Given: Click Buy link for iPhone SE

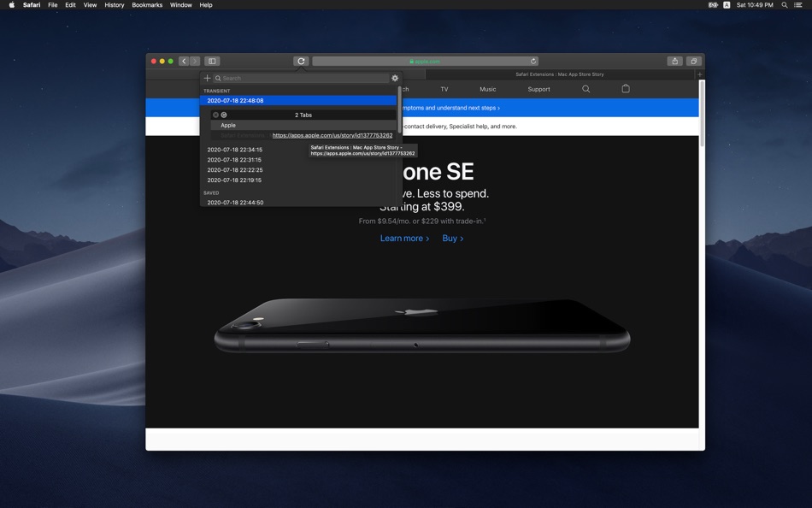Looking at the screenshot, I should [x=453, y=239].
